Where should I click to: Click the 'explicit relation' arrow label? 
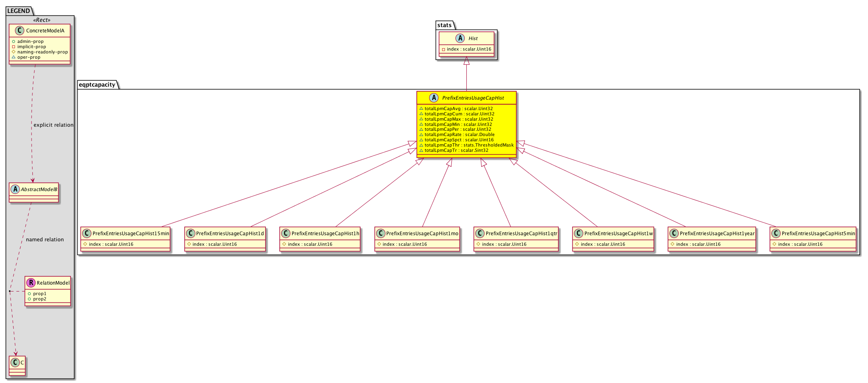(x=53, y=125)
